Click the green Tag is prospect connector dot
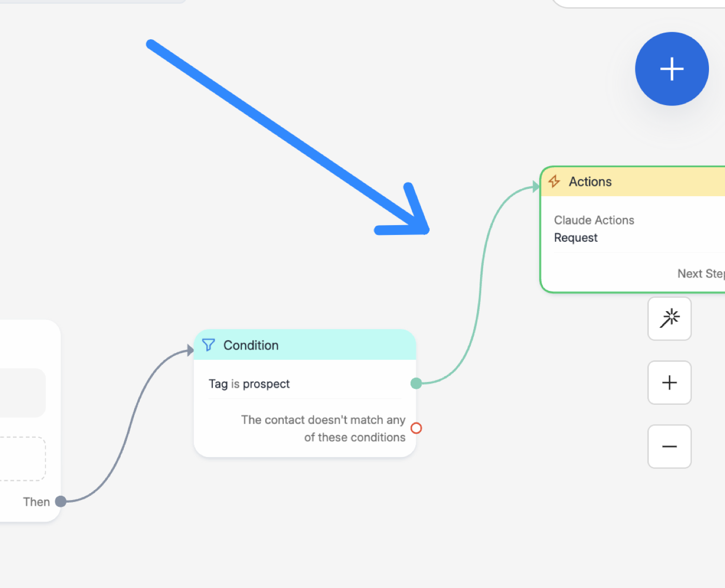The height and width of the screenshot is (588, 725). (x=416, y=383)
